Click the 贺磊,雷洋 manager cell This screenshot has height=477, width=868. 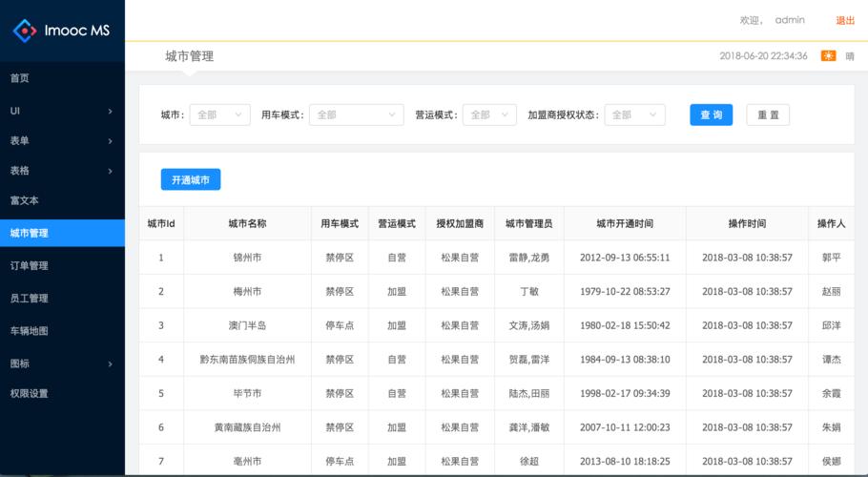529,359
